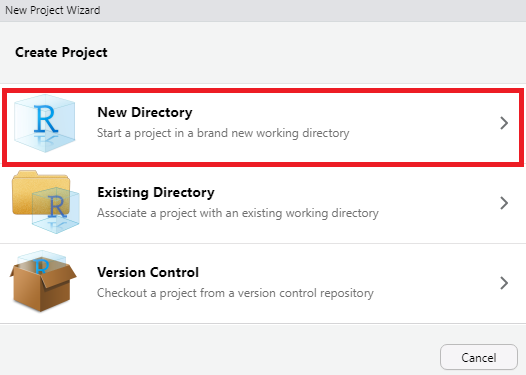
Task: Click the Create Project heading
Action: coord(61,53)
